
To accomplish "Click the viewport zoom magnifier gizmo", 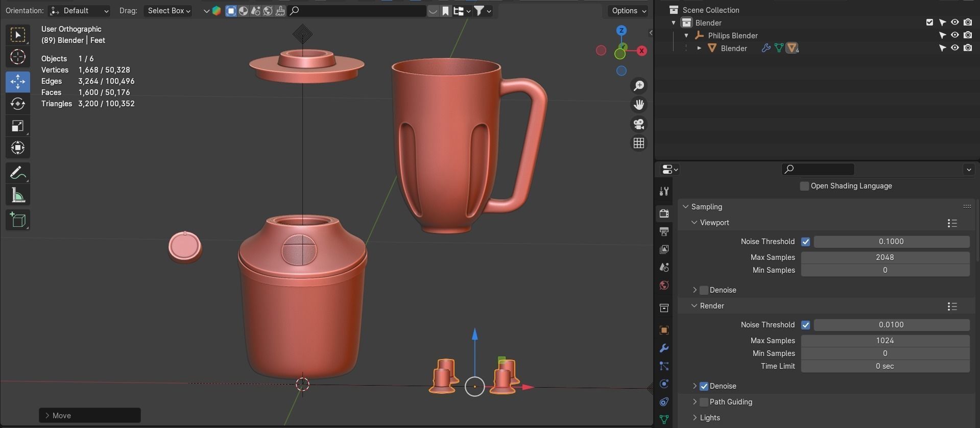I will (639, 86).
